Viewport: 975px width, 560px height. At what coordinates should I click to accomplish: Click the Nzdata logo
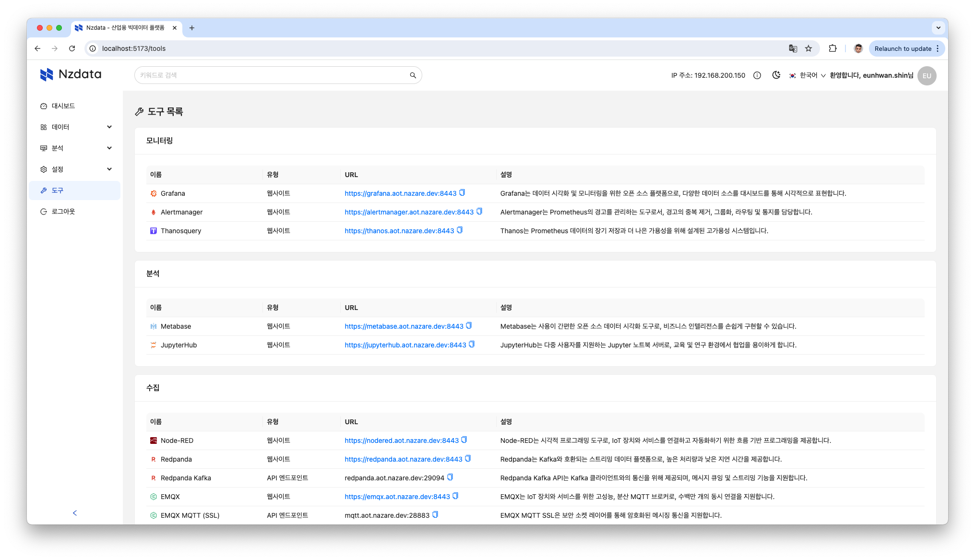[x=71, y=74]
